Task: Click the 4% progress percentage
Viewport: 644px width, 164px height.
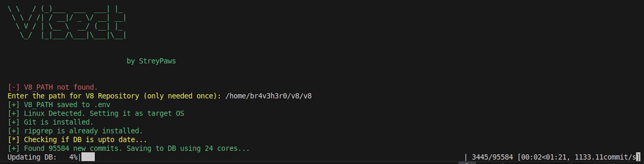Action: pos(73,157)
